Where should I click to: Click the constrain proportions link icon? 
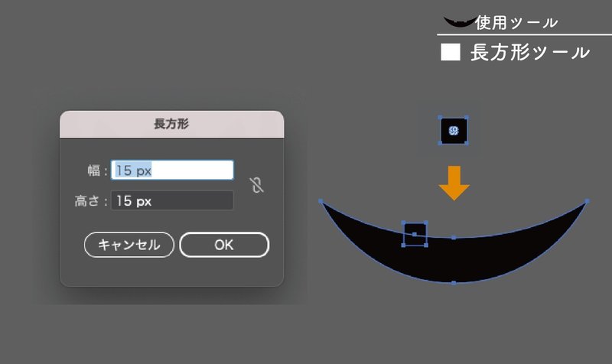[x=256, y=185]
